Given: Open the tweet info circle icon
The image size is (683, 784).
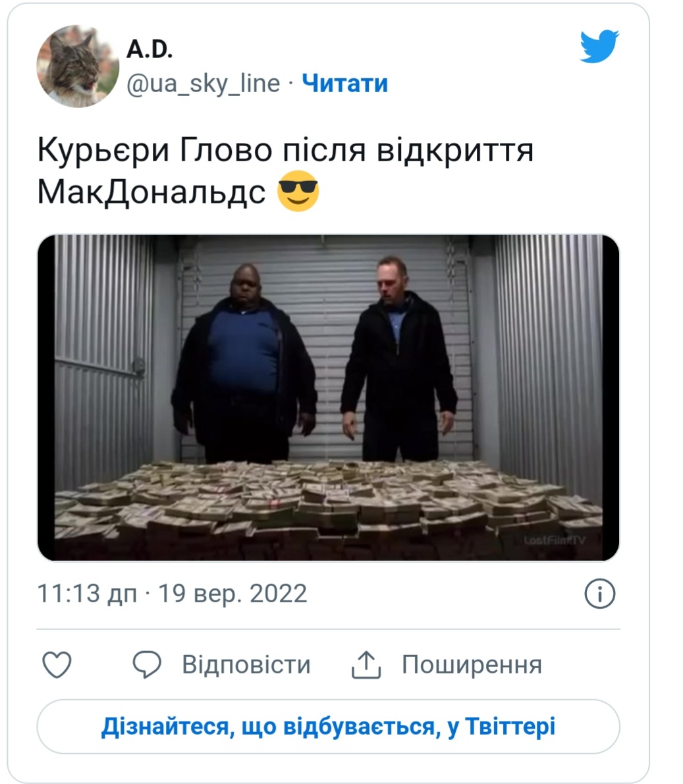Looking at the screenshot, I should tap(599, 594).
